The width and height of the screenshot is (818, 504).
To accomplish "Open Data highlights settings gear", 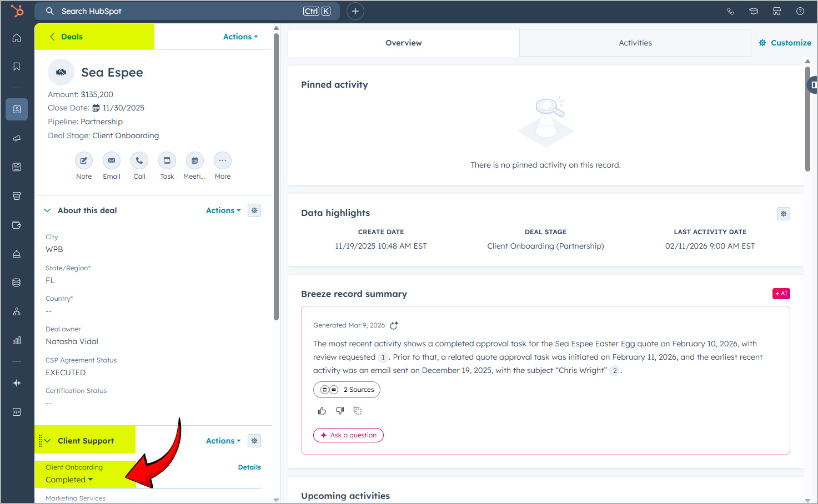I will (x=784, y=214).
